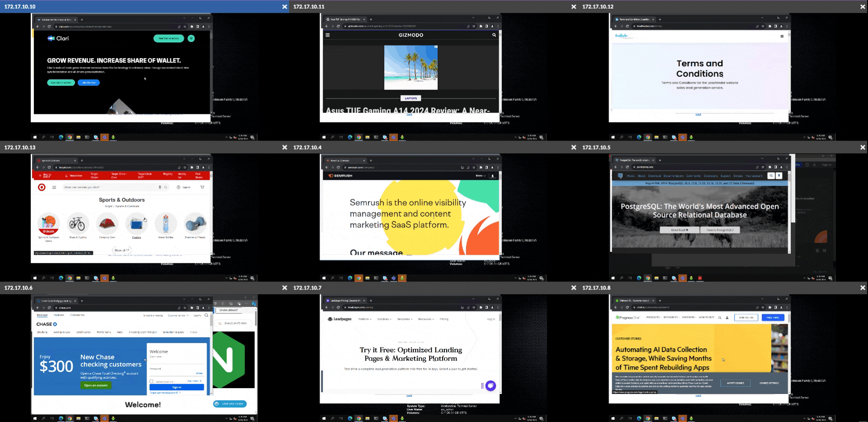Viewport: 868px width, 422px height.
Task: Click blue 'take the tour' button on Clari
Action: [89, 83]
